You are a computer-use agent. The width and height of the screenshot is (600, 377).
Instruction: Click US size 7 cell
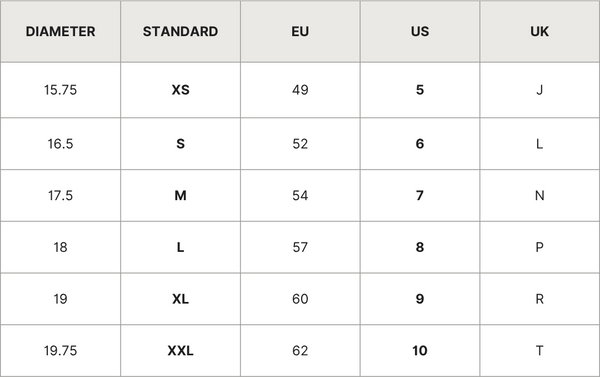click(420, 196)
